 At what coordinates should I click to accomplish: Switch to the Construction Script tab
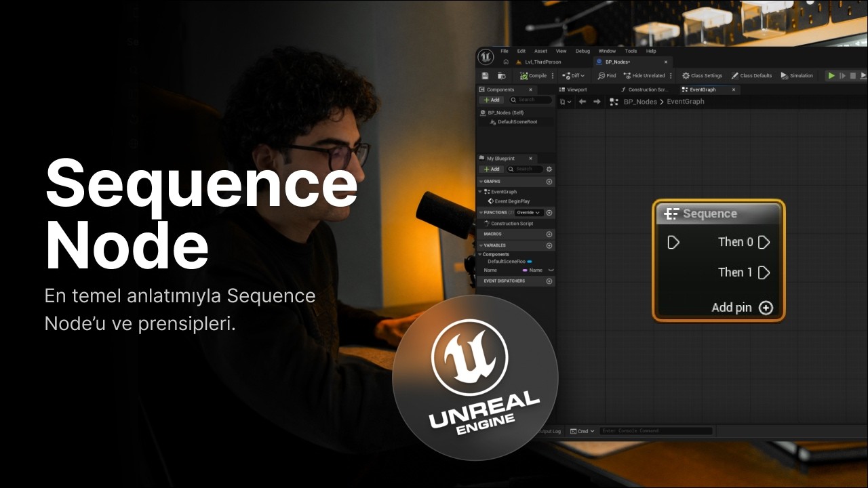click(x=644, y=89)
